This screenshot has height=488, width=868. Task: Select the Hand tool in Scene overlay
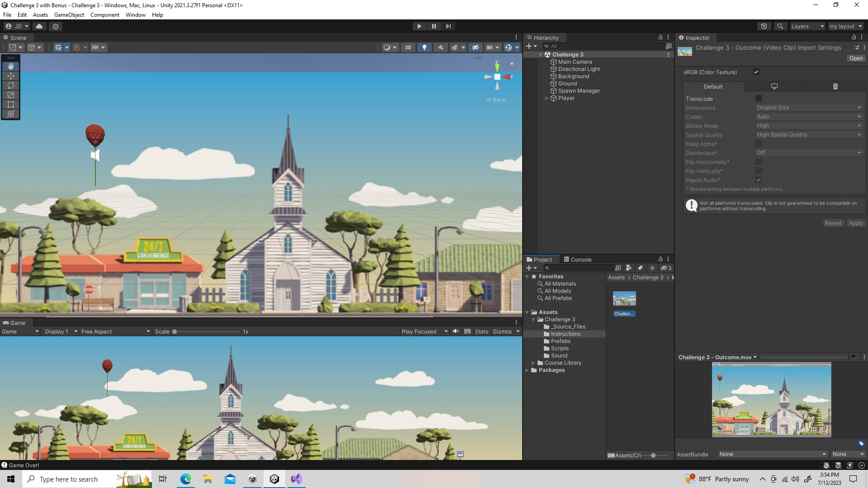tap(10, 66)
